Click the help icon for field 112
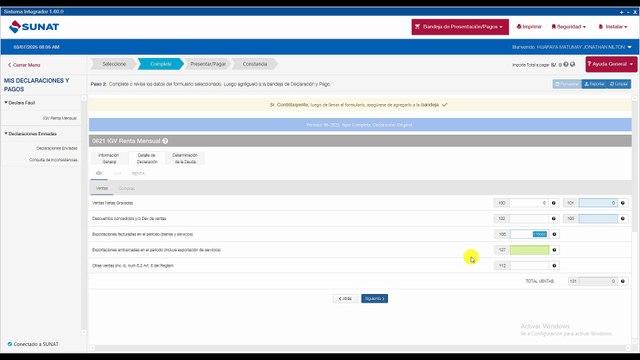The height and width of the screenshot is (360, 640). pyautogui.click(x=554, y=266)
